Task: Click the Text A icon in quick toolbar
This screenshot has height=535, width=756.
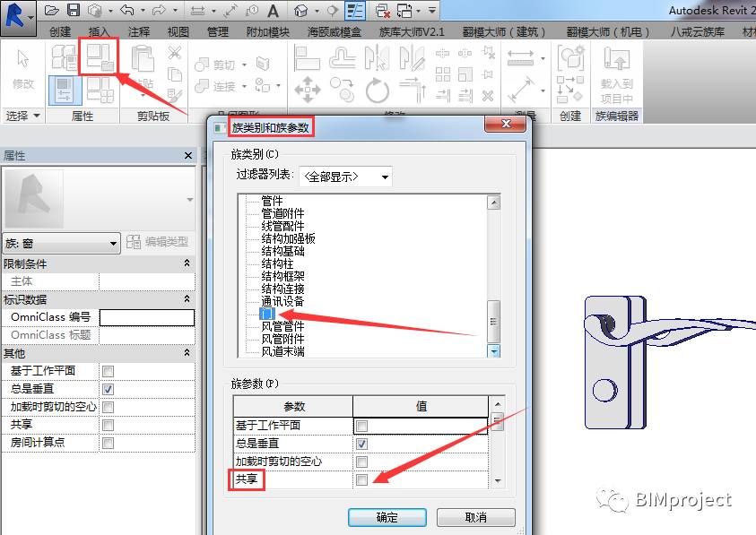Action: pos(273,10)
